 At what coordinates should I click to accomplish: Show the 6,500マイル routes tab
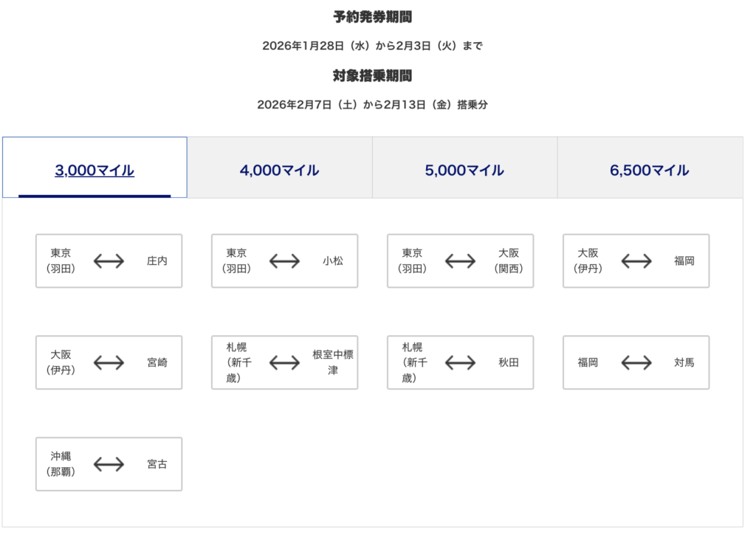pos(650,170)
